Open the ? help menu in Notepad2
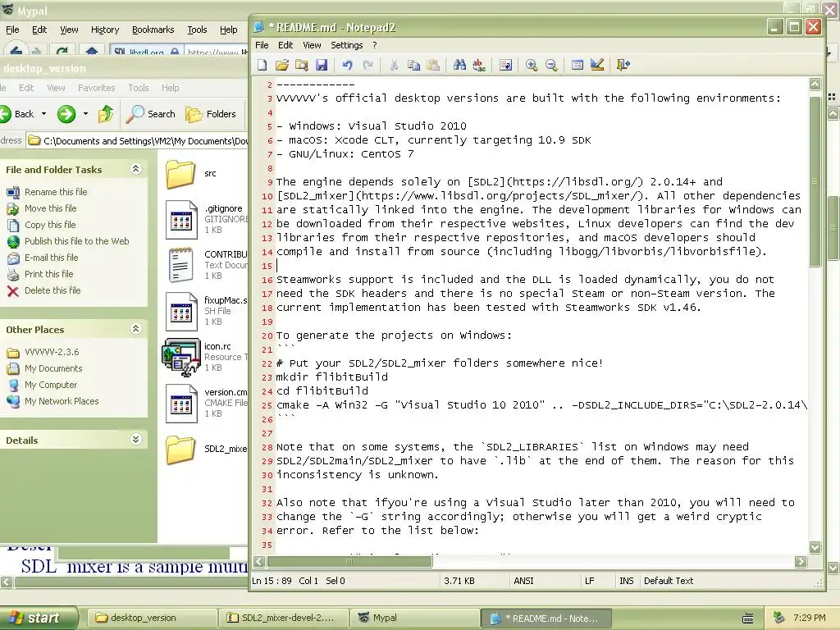Screen dimensions: 840x630 coord(374,45)
